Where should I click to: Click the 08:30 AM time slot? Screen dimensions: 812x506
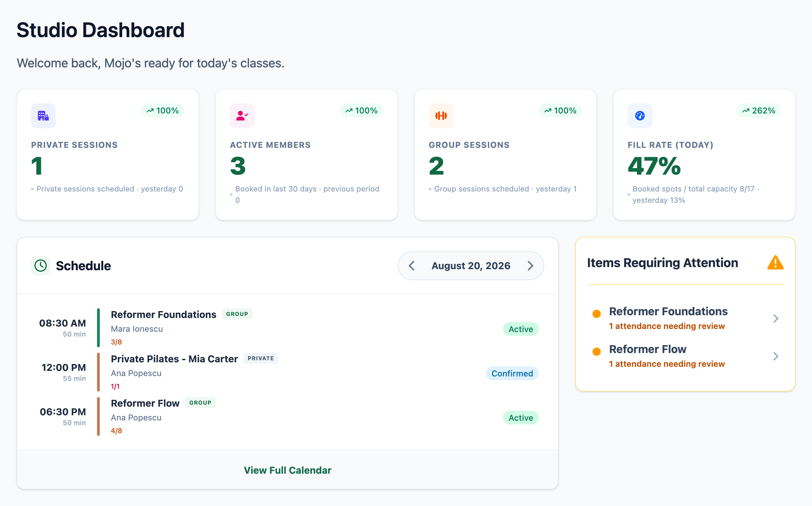(63, 323)
